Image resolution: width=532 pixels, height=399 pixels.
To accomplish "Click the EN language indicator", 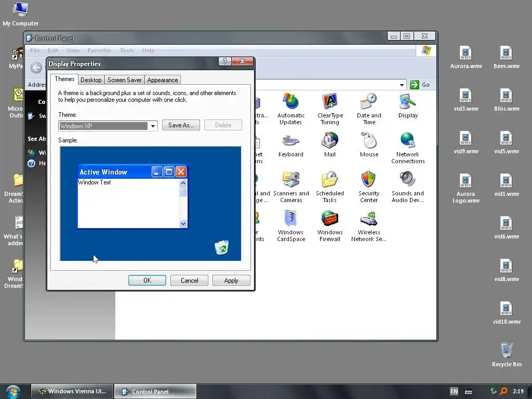I will pos(454,391).
